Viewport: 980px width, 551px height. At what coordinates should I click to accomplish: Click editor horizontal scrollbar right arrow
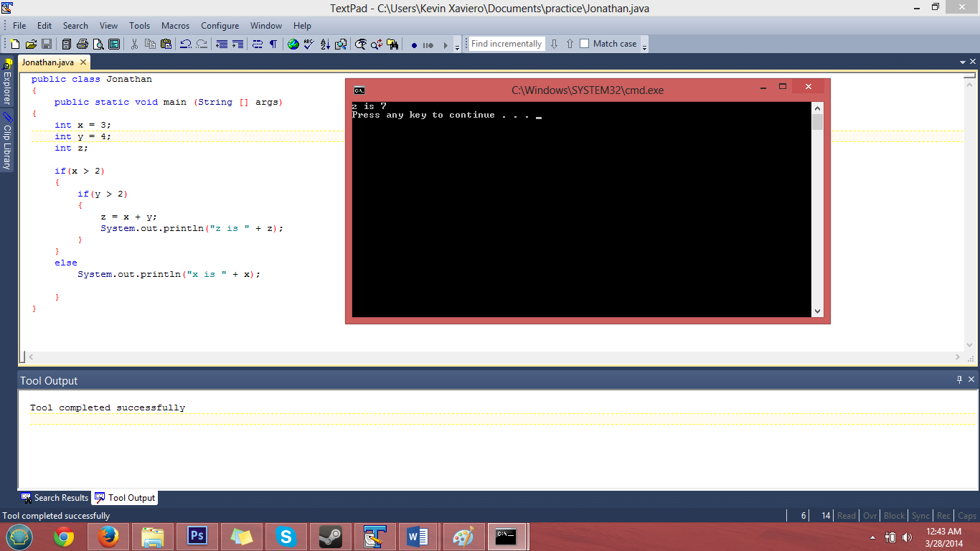click(x=958, y=357)
